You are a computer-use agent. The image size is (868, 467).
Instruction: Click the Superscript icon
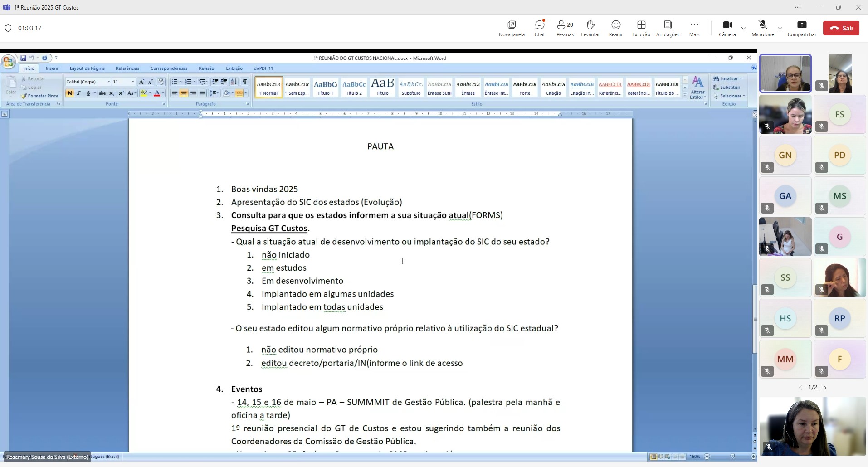point(121,93)
